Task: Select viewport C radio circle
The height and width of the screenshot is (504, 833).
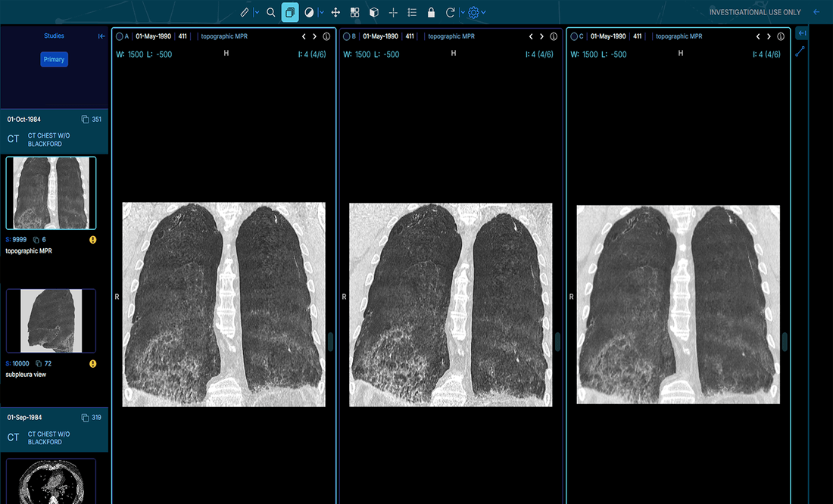Action: pos(573,36)
